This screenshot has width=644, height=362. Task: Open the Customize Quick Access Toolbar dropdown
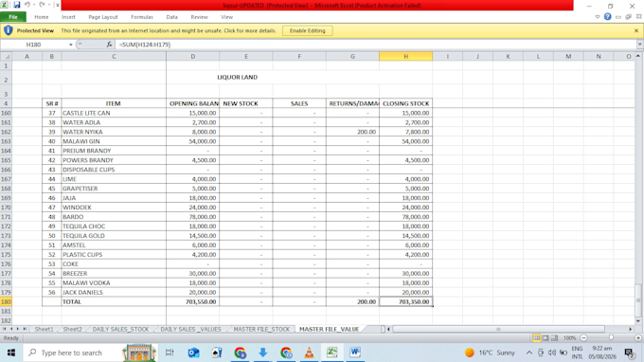tap(57, 5)
